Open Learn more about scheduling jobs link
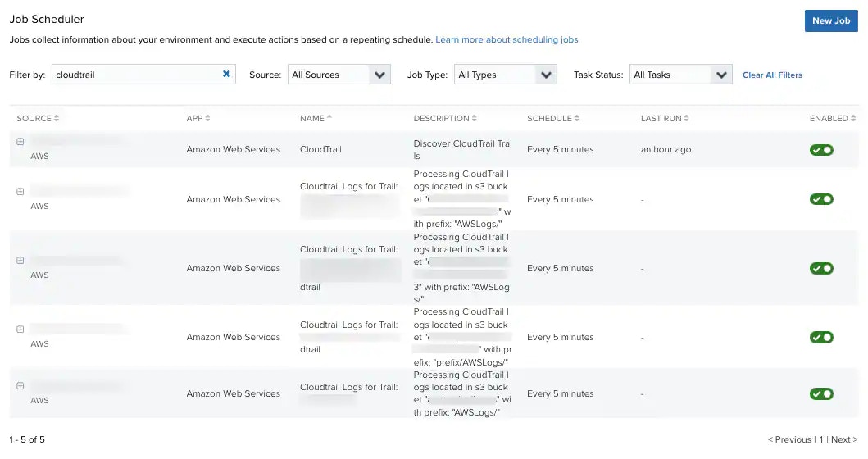 click(507, 39)
